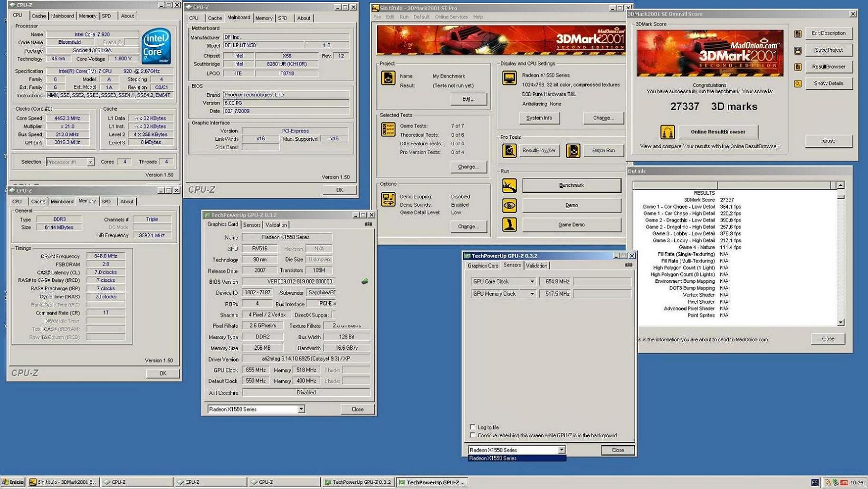Click the Demo eye icon
This screenshot has width=868, height=489.
pyautogui.click(x=509, y=205)
